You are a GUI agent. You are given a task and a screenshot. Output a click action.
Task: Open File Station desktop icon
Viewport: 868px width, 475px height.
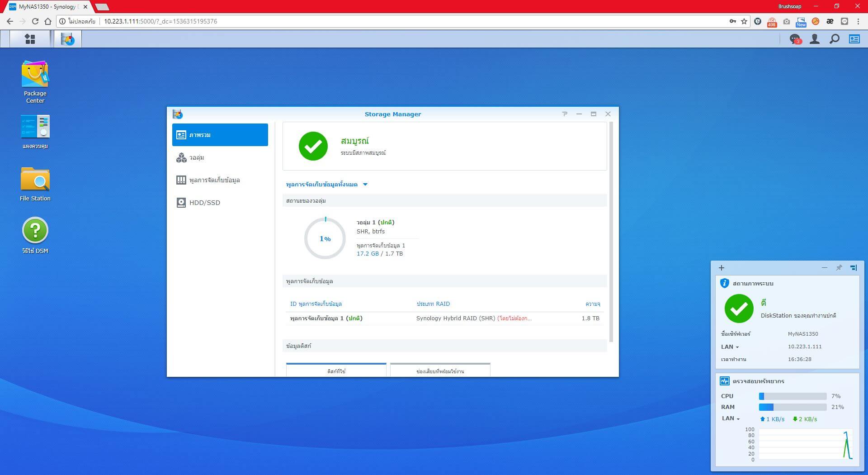35,184
